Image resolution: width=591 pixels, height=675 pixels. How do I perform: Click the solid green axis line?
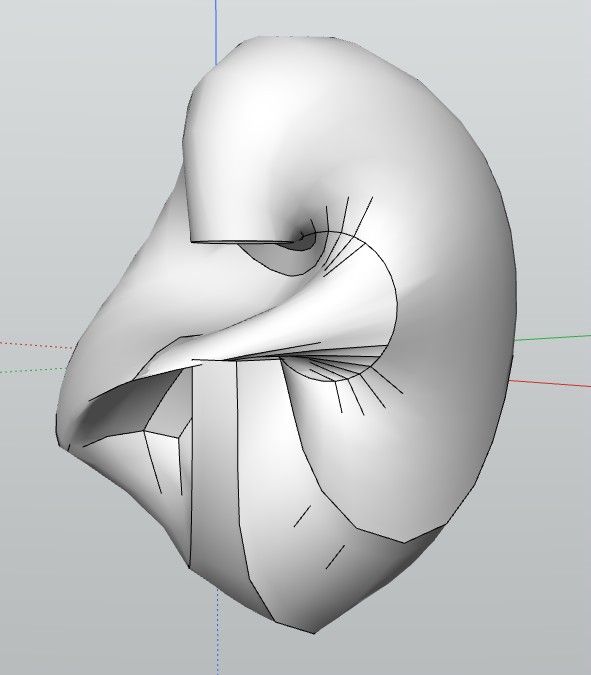552,338
